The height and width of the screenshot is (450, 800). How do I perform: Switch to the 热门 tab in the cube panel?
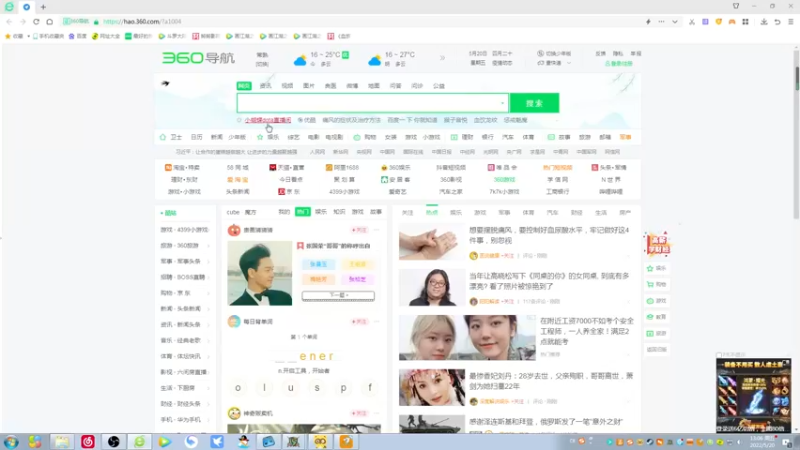(x=303, y=212)
